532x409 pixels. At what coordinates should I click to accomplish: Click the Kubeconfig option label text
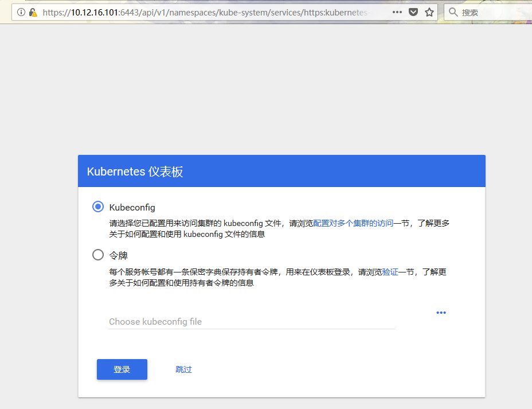click(132, 208)
